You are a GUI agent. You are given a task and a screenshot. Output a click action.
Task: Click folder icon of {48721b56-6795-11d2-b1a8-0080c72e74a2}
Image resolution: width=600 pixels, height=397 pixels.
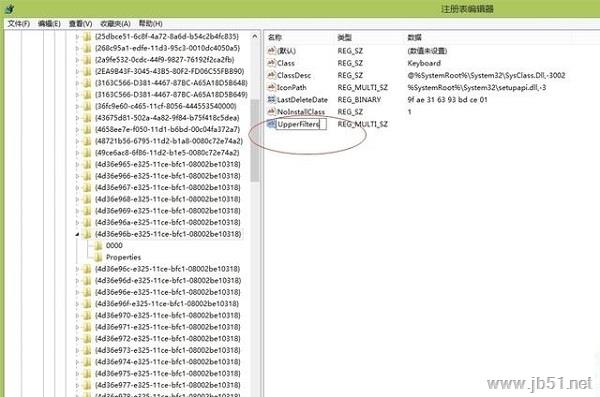click(87, 141)
